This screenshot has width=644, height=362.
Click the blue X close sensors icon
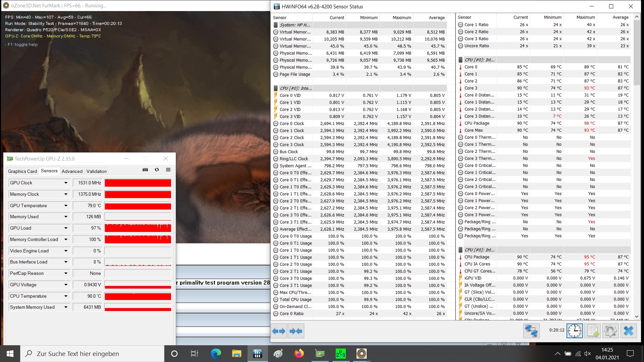[628, 331]
